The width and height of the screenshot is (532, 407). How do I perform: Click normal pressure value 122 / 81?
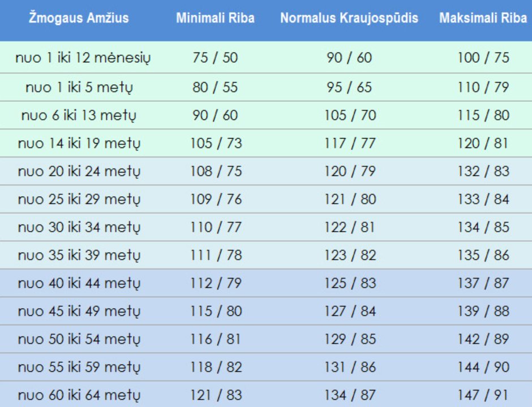pos(350,227)
